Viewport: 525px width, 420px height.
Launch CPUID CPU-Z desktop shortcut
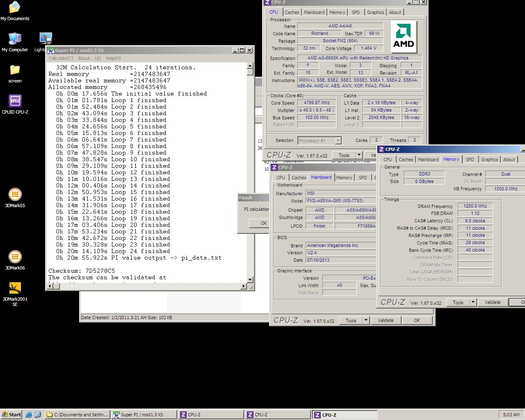tap(15, 105)
